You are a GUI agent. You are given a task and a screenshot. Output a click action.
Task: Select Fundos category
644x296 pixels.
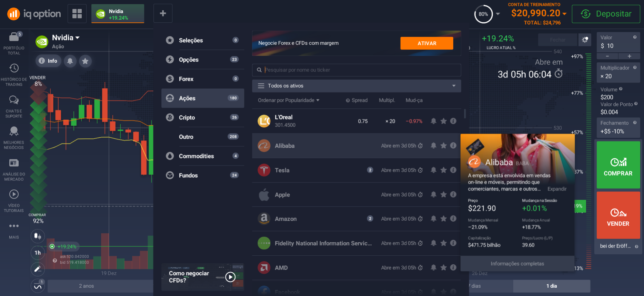[x=203, y=175]
